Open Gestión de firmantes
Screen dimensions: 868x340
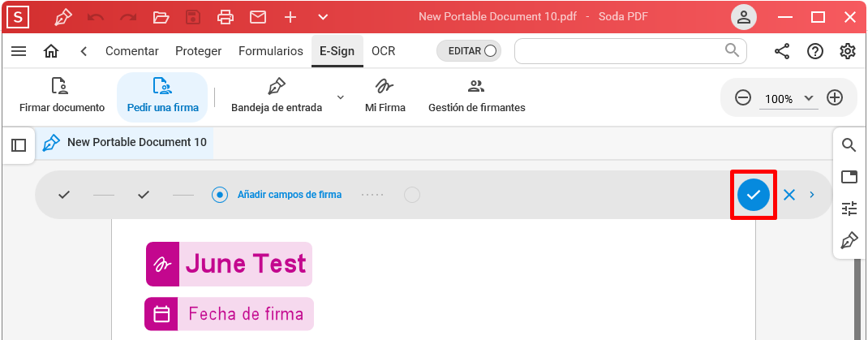coord(477,97)
